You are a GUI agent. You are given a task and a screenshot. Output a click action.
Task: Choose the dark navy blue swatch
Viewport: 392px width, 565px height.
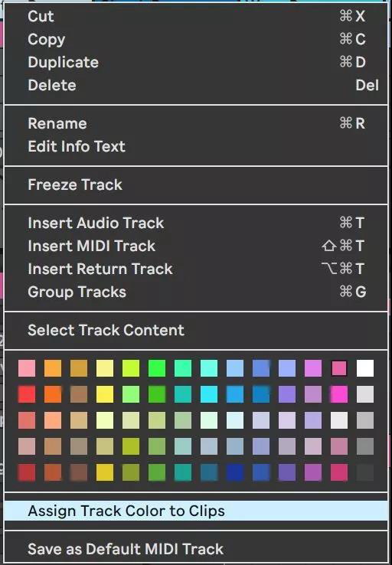coord(235,472)
